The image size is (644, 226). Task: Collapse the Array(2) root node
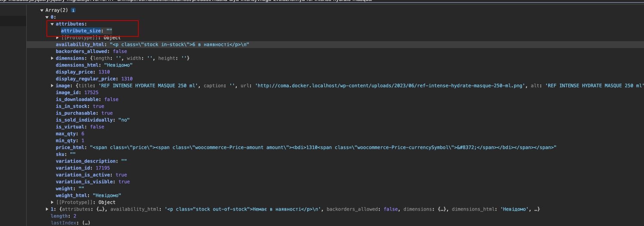coord(42,10)
